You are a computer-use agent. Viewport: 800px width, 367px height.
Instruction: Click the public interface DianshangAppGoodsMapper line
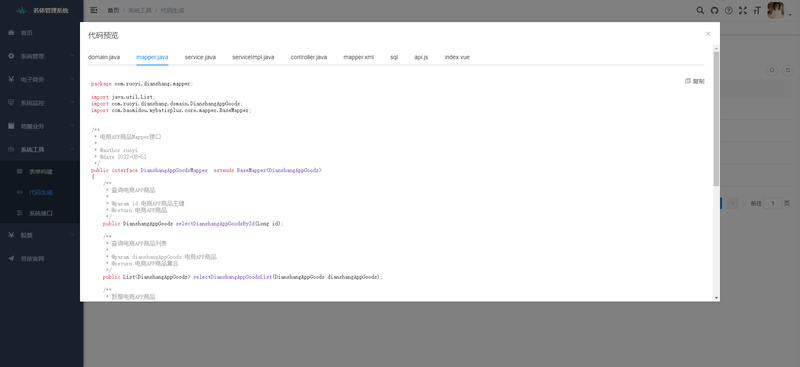click(207, 170)
